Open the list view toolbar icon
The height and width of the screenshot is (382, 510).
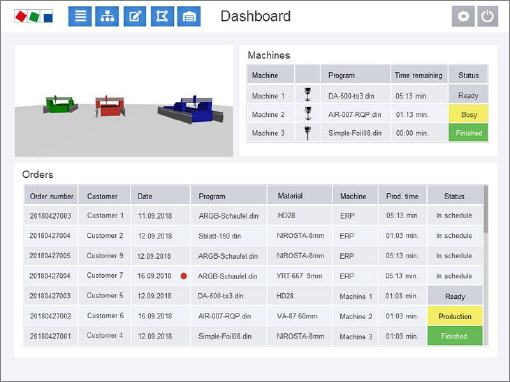pos(80,16)
